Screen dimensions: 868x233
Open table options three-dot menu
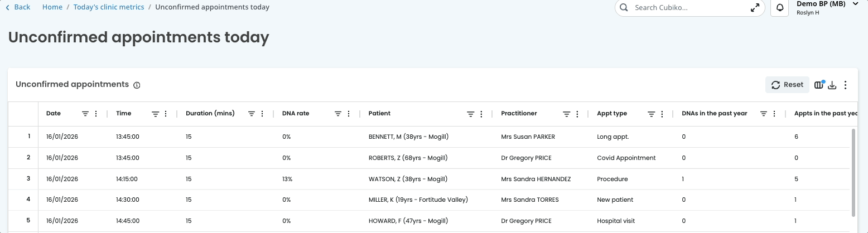click(846, 85)
